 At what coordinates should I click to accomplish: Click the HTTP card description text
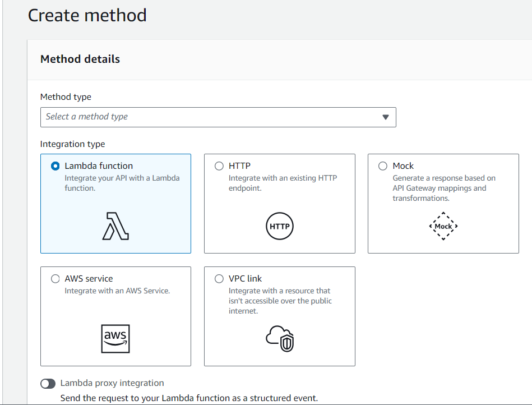tap(283, 183)
